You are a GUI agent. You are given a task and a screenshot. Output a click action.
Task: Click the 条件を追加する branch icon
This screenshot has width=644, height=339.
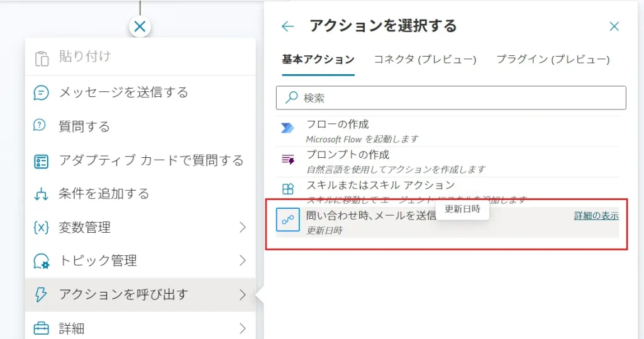click(x=41, y=194)
